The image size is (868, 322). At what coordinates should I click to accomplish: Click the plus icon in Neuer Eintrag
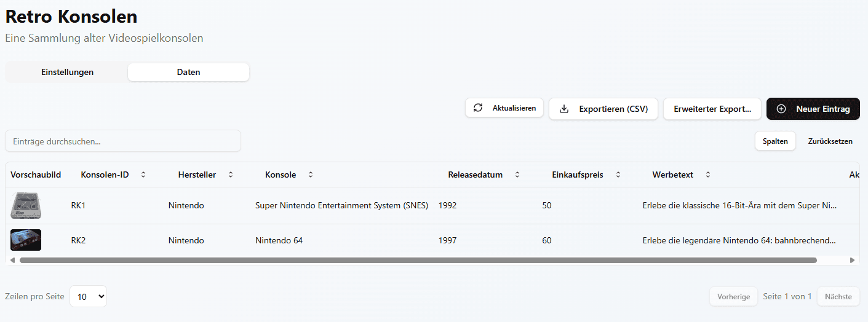pos(781,109)
